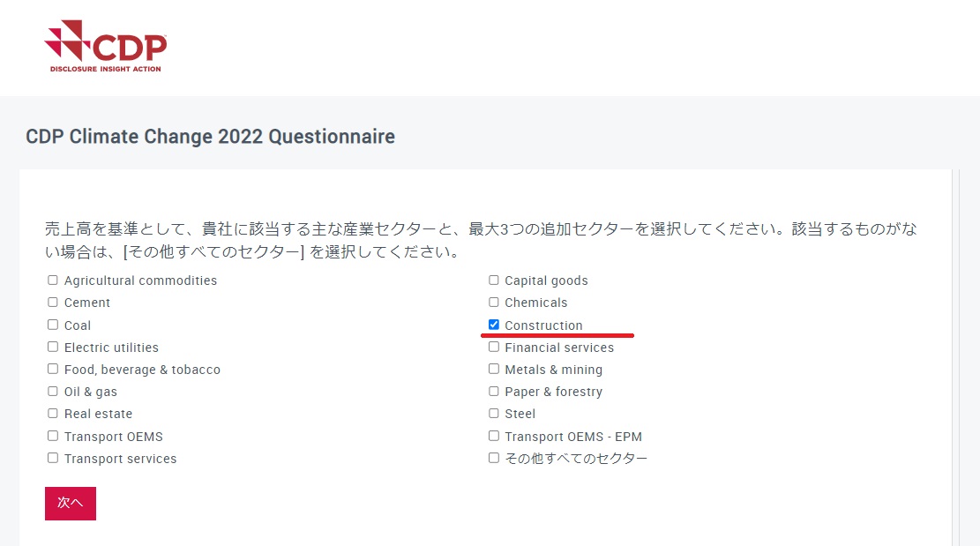Check Food, beverage & tobacco
The width and height of the screenshot is (980, 546).
click(x=53, y=370)
